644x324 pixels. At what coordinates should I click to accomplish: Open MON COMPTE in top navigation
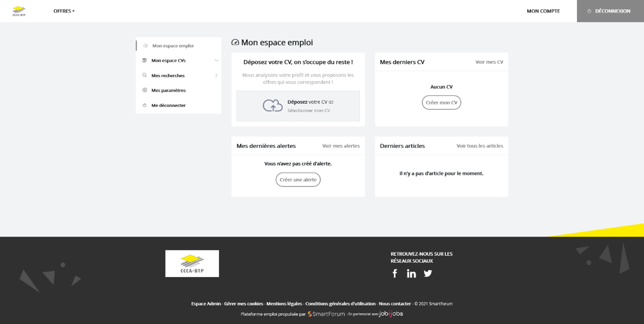(543, 11)
